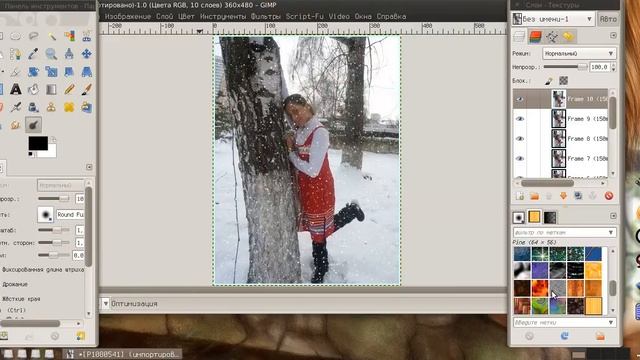Open the patterns dock tab menu button
The height and width of the screenshot is (360, 640).
coord(613,216)
